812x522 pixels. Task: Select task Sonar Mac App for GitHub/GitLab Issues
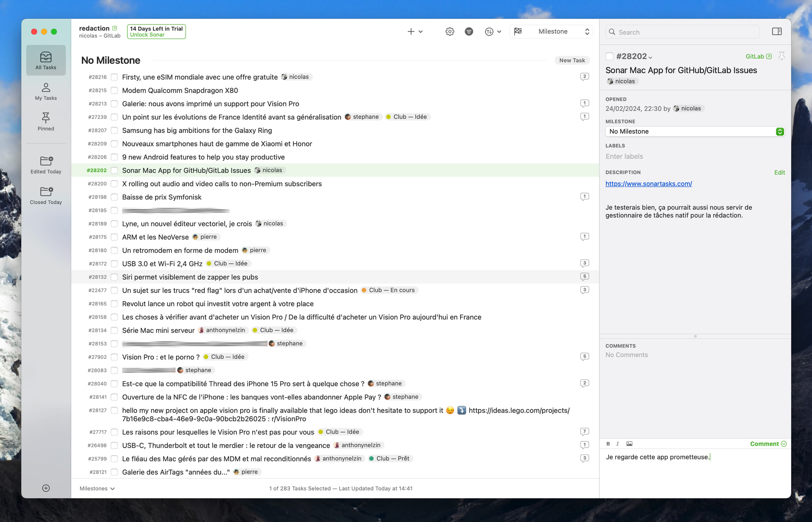[x=335, y=170]
